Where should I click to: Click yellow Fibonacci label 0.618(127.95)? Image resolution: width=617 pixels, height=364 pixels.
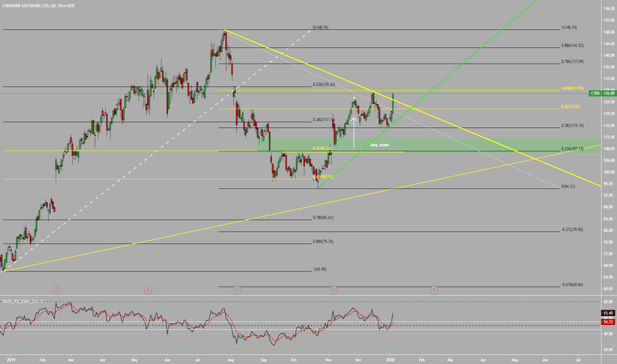pos(572,89)
